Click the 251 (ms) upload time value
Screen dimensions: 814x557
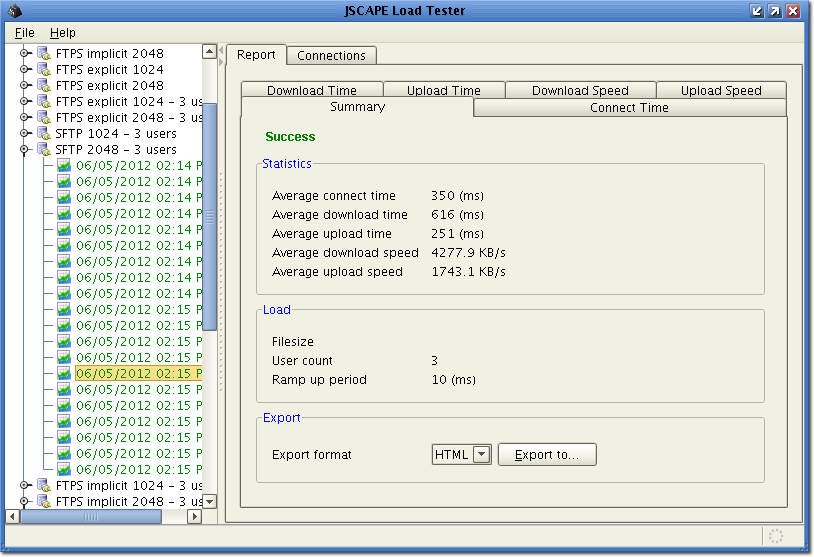pos(457,234)
